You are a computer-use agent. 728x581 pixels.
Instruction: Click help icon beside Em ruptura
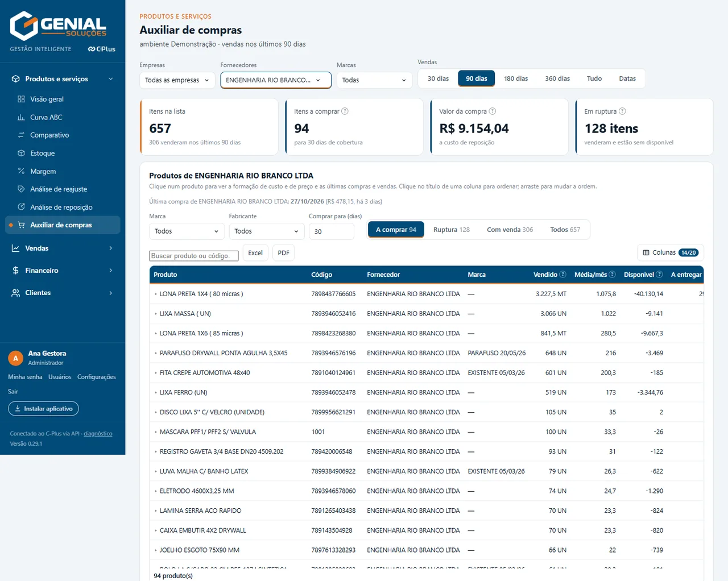pos(622,111)
